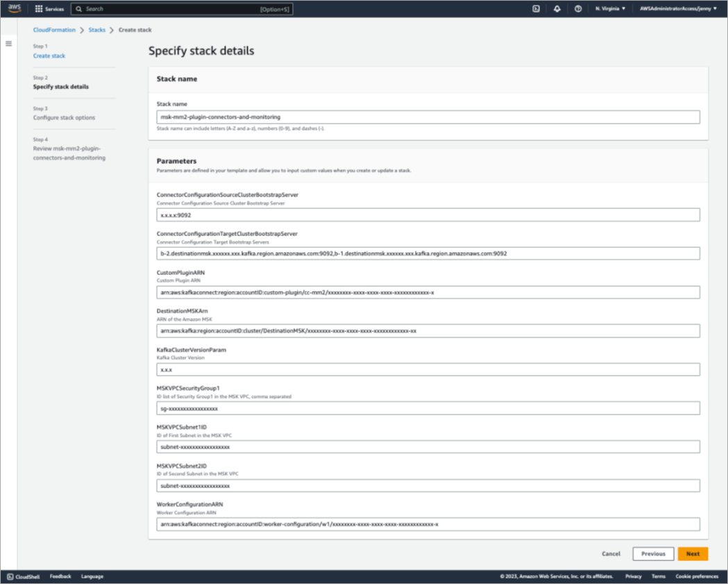Open CloudShell from the footer
This screenshot has height=584, width=728.
click(23, 576)
